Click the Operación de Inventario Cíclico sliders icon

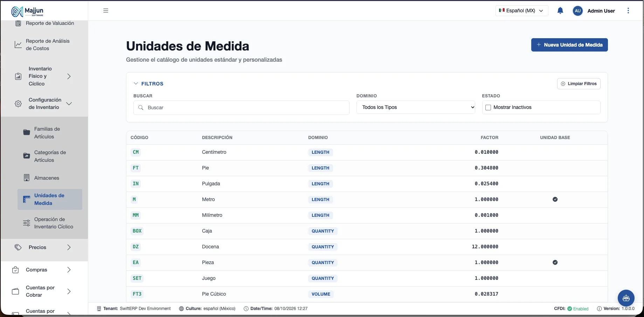coord(27,223)
